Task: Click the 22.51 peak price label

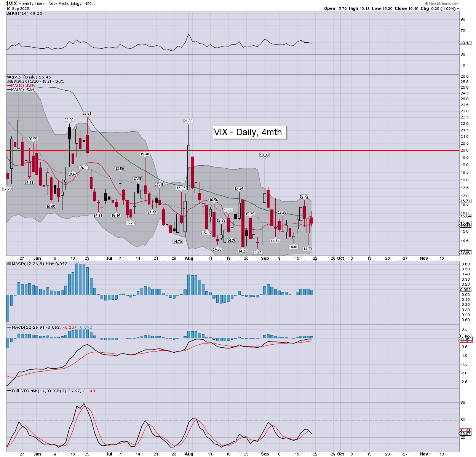Action: (x=87, y=113)
